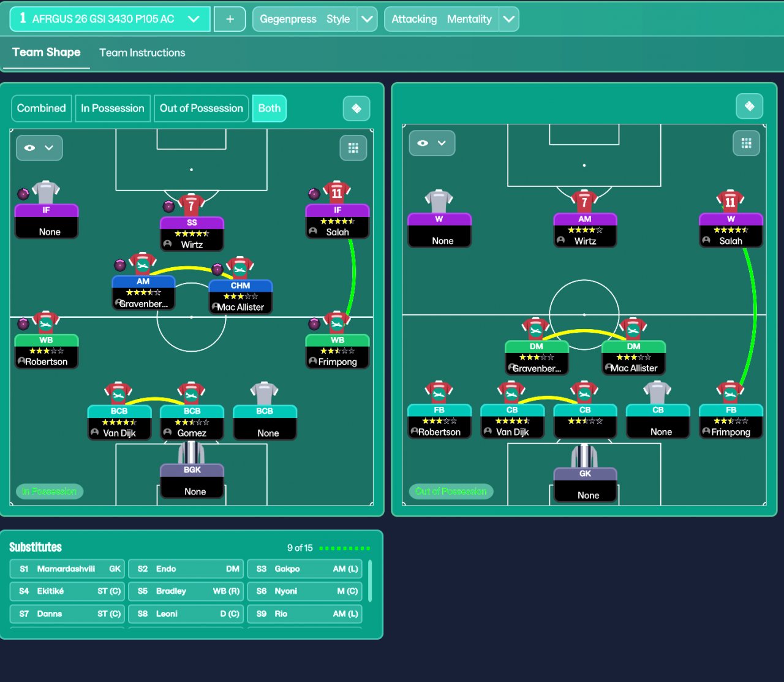Select substitute S1 Mamardashvili

click(67, 569)
